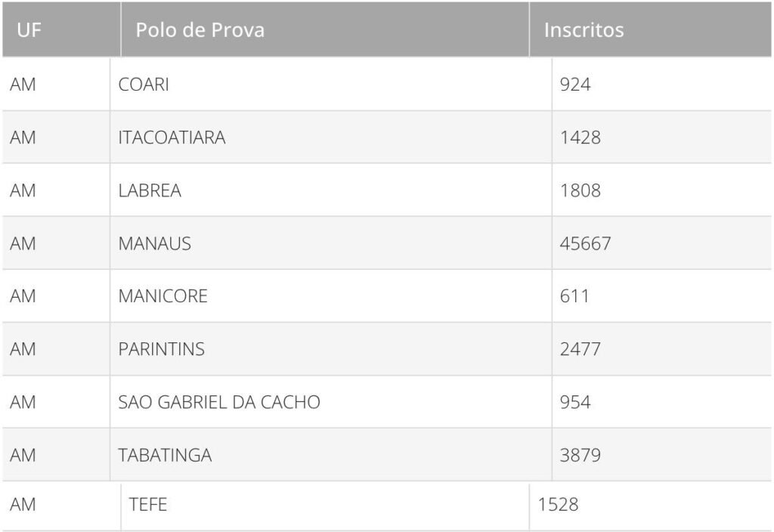Select the MANAUS cell
This screenshot has width=774, height=532.
tap(155, 243)
